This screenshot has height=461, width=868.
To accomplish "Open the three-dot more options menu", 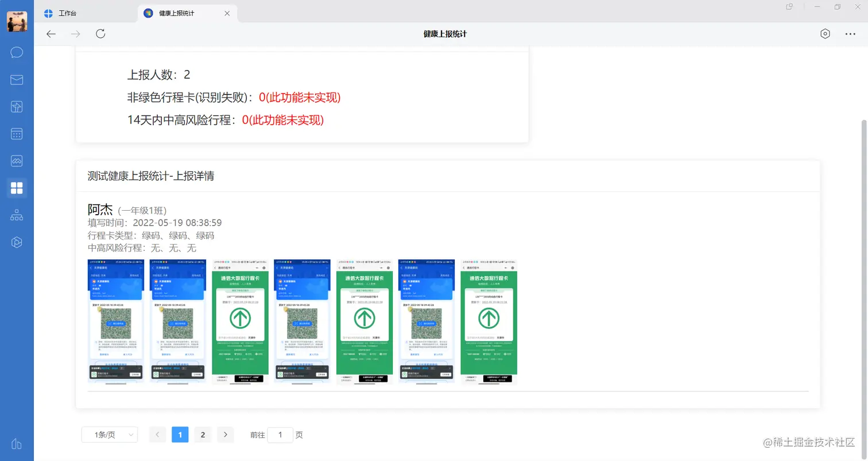I will pyautogui.click(x=850, y=34).
